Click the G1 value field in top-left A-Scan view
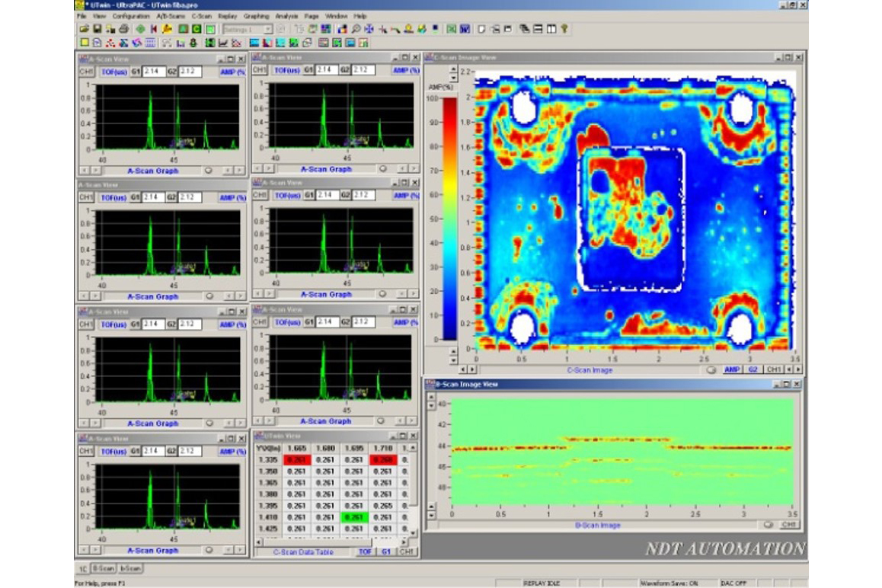The height and width of the screenshot is (588, 882). [154, 71]
